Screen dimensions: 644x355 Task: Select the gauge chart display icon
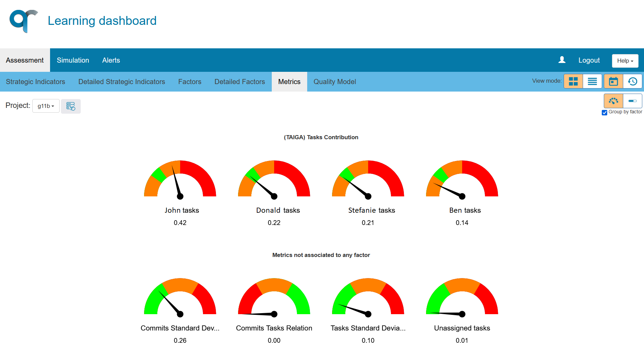[x=613, y=101]
